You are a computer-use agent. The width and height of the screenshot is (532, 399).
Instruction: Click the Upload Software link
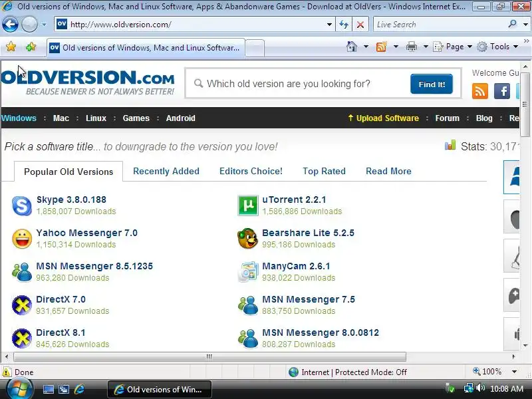point(384,118)
